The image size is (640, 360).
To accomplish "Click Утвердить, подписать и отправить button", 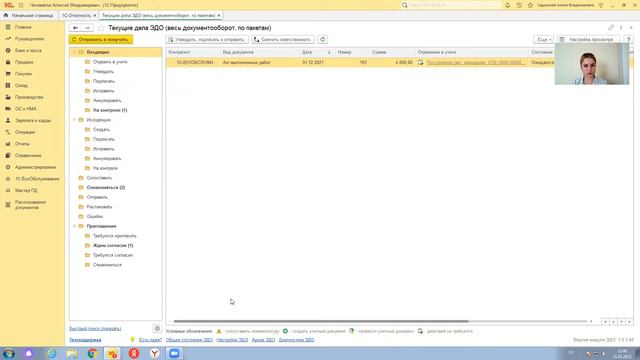I will pos(207,40).
